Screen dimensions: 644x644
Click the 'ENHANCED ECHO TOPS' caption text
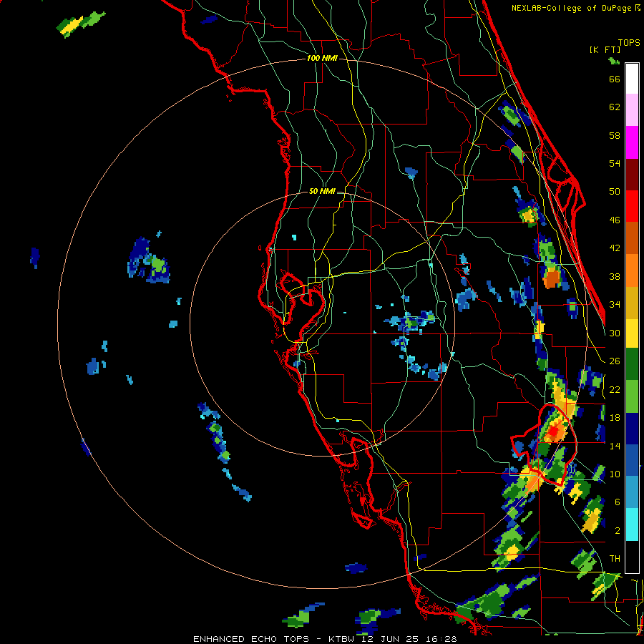pyautogui.click(x=251, y=639)
